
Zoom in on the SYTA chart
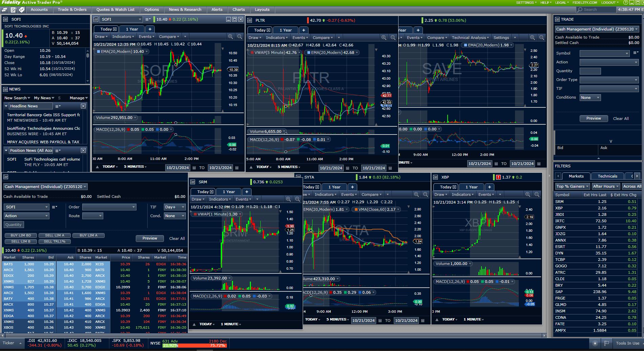coord(416,194)
